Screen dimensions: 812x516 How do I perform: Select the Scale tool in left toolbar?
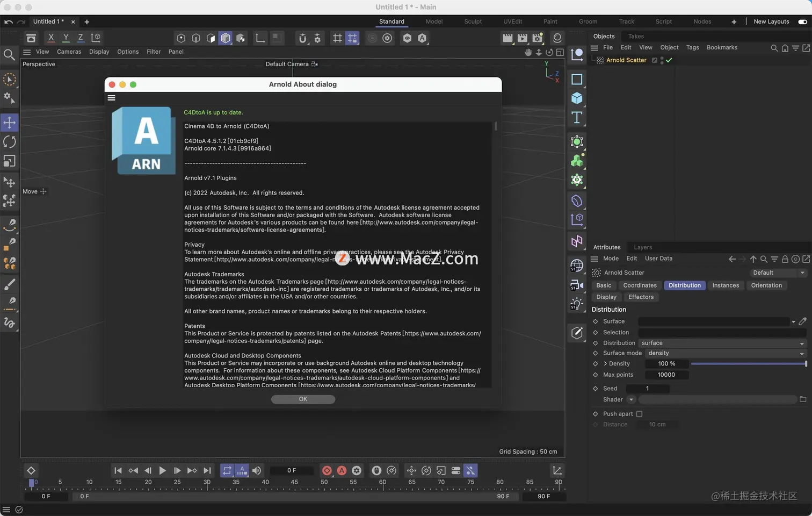pos(10,161)
